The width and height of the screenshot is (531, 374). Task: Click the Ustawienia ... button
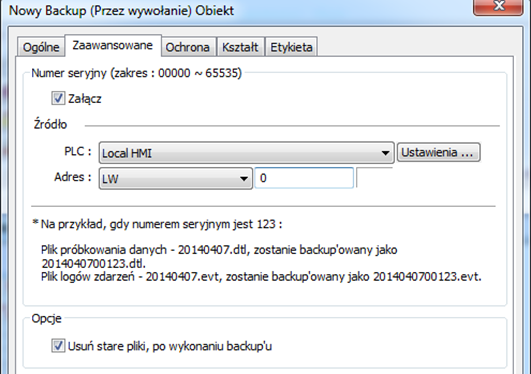(438, 152)
